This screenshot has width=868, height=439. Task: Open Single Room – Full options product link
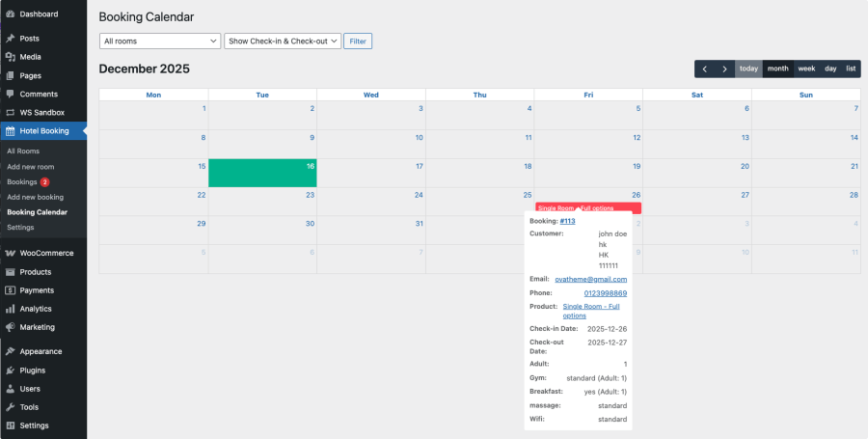click(591, 311)
